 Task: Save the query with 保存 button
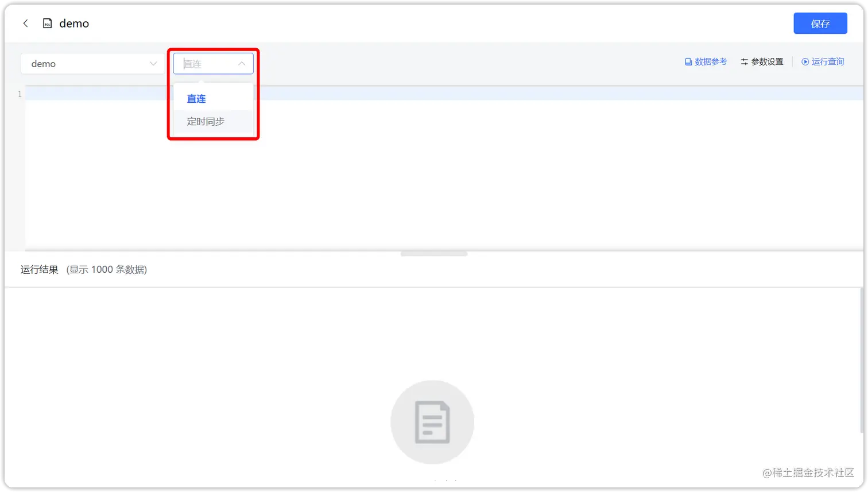pos(820,24)
